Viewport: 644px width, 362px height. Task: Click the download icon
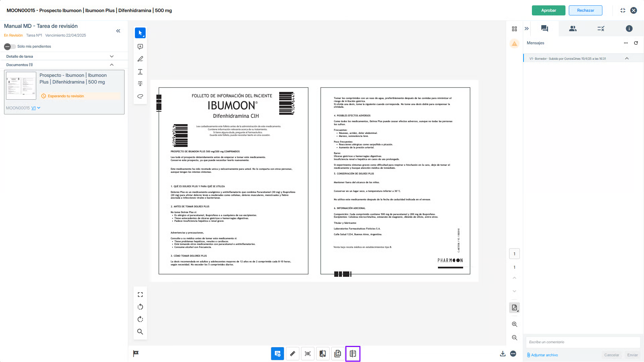click(x=502, y=354)
